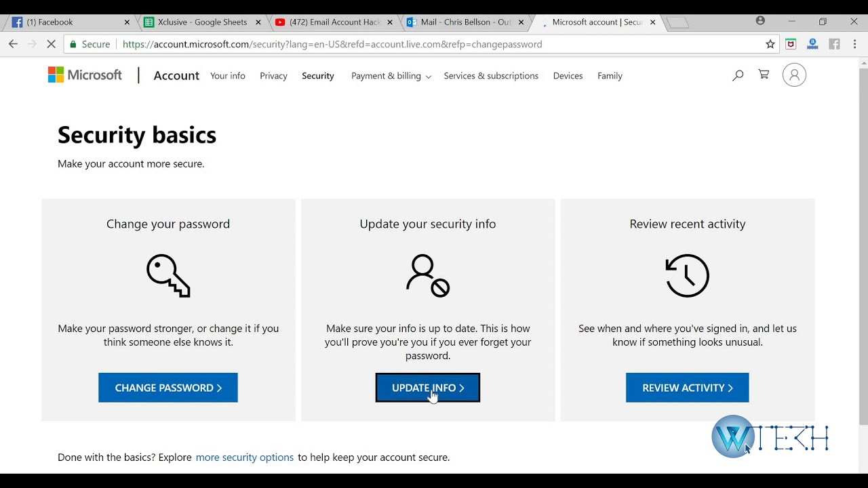Click the clock icon under Review recent activity

[x=687, y=276]
